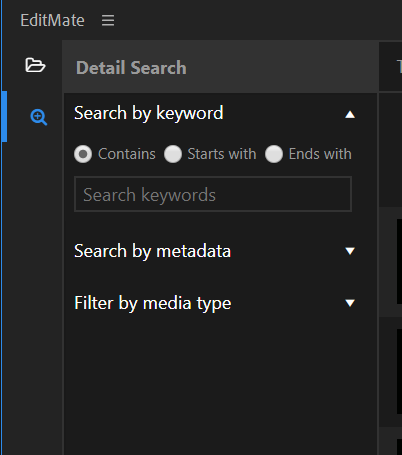Expand Filter by media type arrow
The width and height of the screenshot is (402, 455).
point(350,303)
